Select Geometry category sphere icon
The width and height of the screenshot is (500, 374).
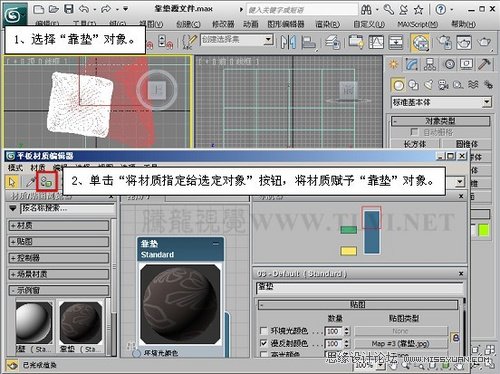click(398, 85)
